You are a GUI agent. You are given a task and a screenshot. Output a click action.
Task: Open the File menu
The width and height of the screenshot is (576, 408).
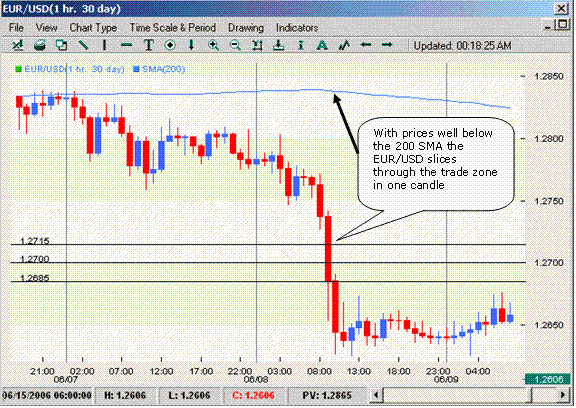(16, 28)
